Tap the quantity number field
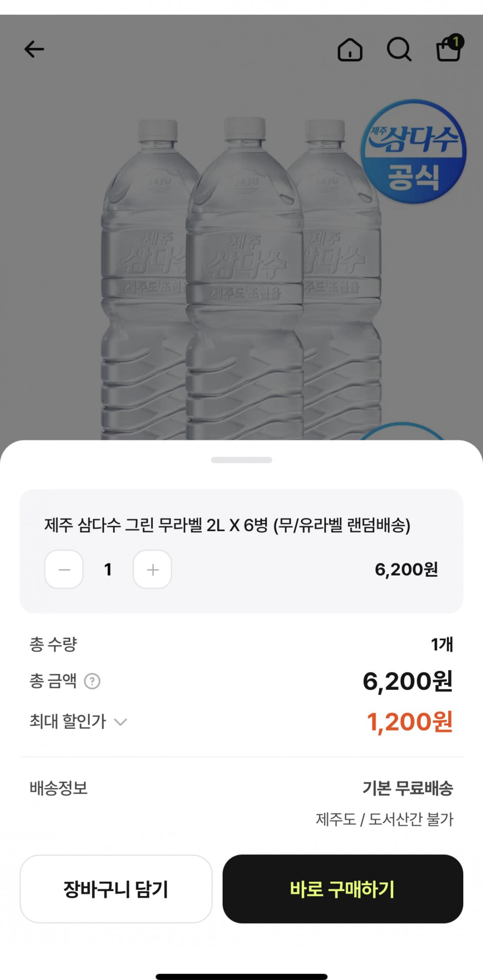483x980 pixels. point(108,570)
